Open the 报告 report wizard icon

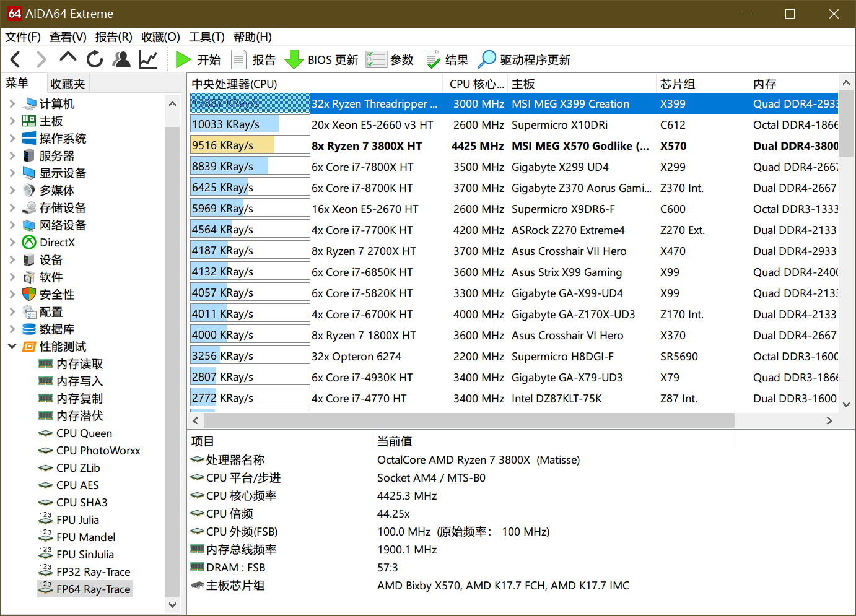click(238, 59)
